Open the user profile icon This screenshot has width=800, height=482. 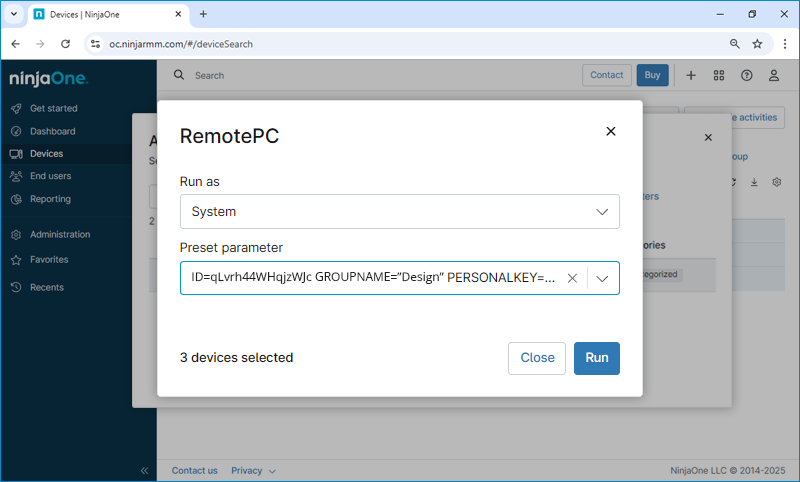(x=774, y=75)
